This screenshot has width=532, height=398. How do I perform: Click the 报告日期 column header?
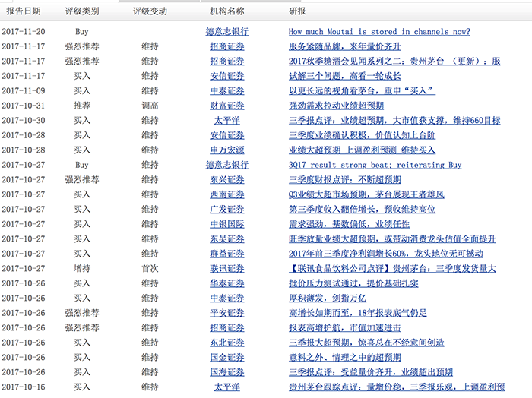click(x=24, y=11)
